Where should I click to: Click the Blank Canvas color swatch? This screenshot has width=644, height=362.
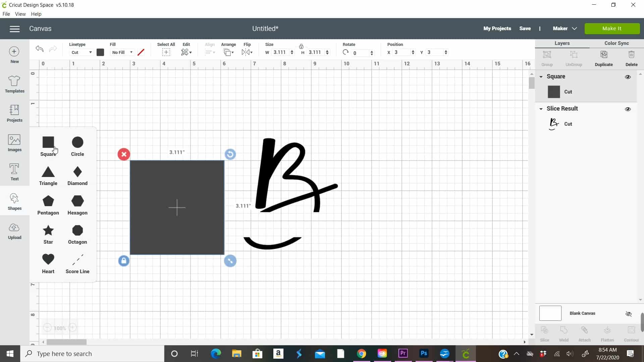550,313
